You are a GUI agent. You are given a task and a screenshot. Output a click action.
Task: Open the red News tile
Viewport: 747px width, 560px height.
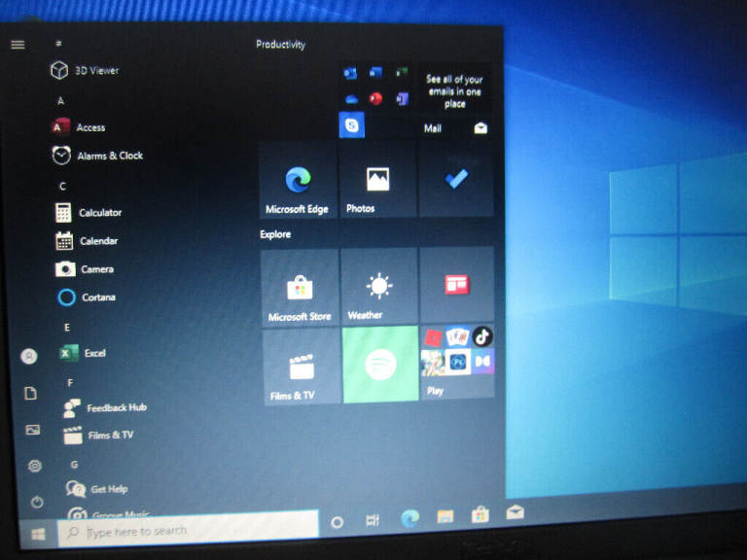456,284
